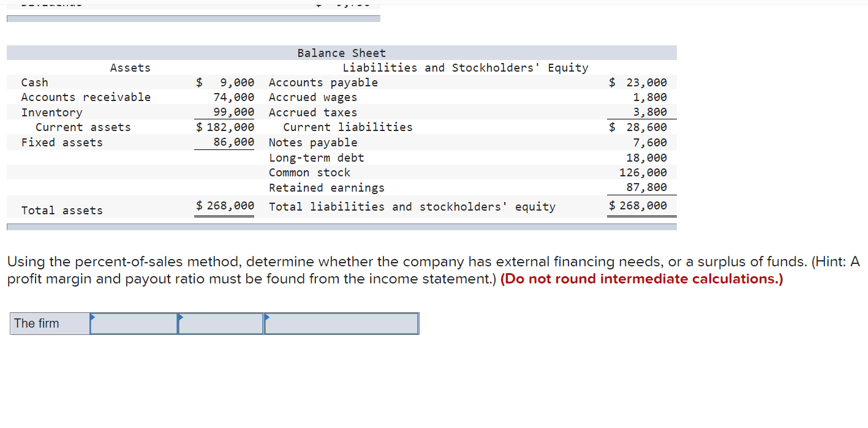The image size is (868, 428).
Task: Click the 'Fixed assets' label
Action: pos(62,143)
